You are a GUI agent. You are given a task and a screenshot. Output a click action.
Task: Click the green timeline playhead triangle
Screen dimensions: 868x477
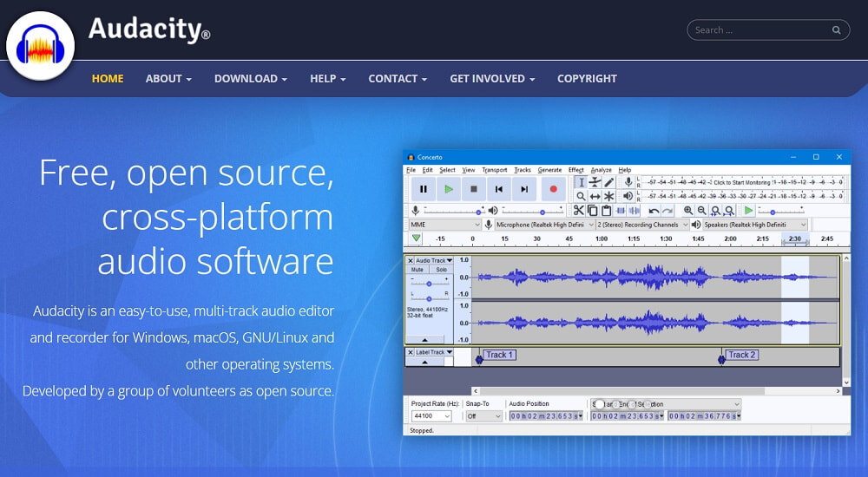point(416,238)
